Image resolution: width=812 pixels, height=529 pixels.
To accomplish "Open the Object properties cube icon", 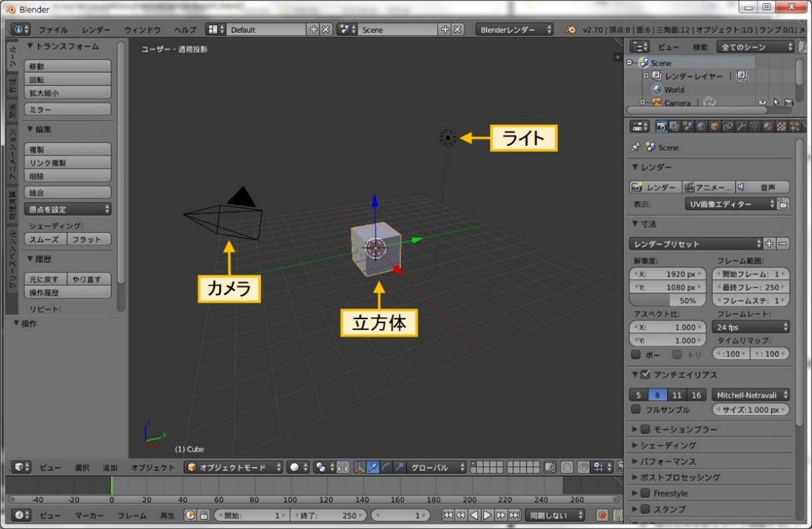I will click(x=715, y=127).
